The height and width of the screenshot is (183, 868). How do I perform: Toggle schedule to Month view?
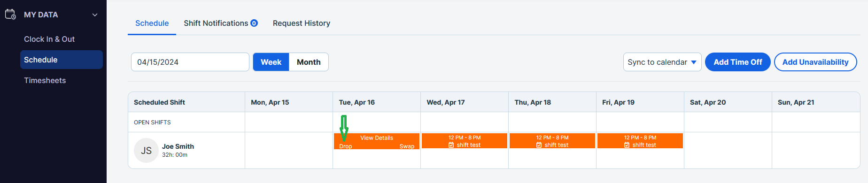pyautogui.click(x=309, y=62)
